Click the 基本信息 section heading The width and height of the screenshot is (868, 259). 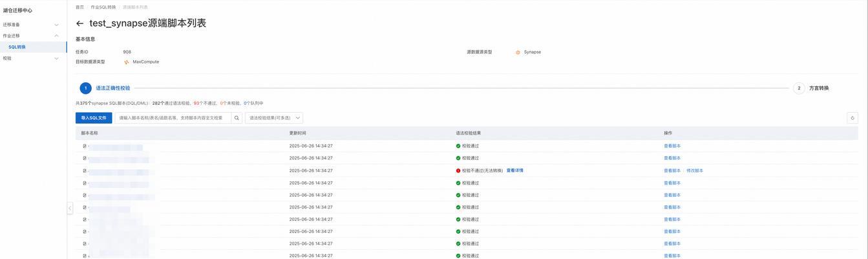pyautogui.click(x=85, y=39)
